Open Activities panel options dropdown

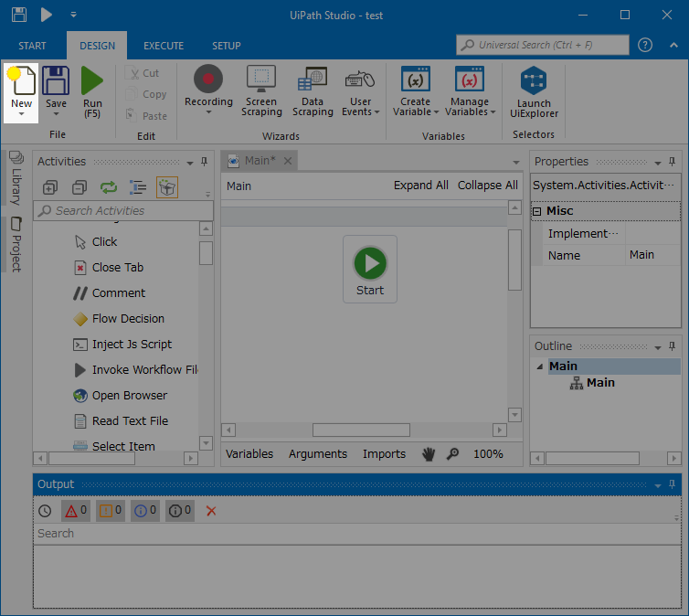click(190, 163)
